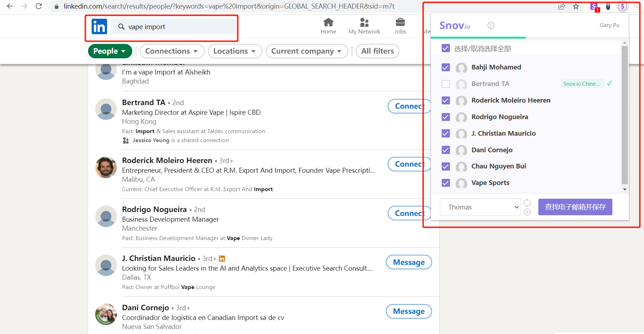
Task: Uncheck Bahji Mohamed in Snov.io list
Action: tap(446, 67)
